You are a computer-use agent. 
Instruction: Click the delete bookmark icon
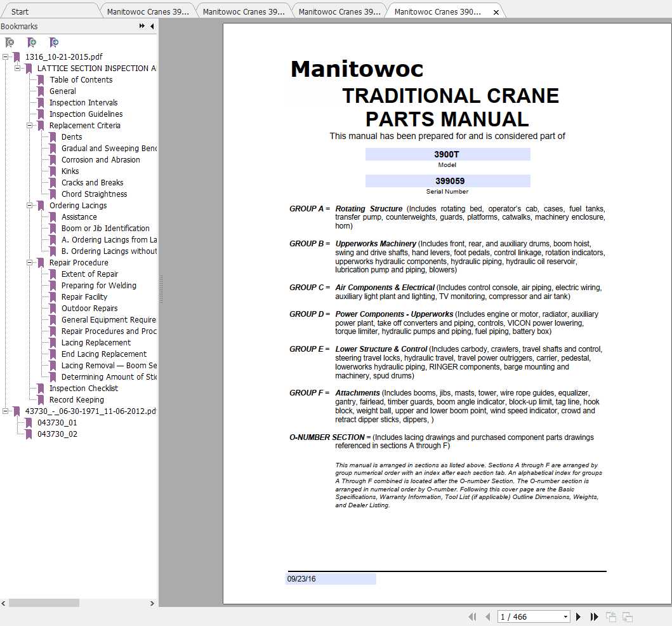[x=9, y=42]
